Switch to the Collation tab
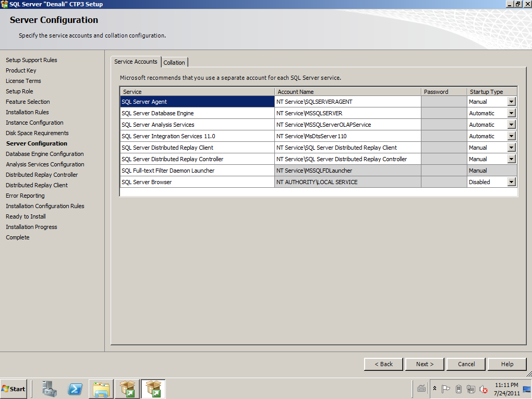 click(174, 63)
